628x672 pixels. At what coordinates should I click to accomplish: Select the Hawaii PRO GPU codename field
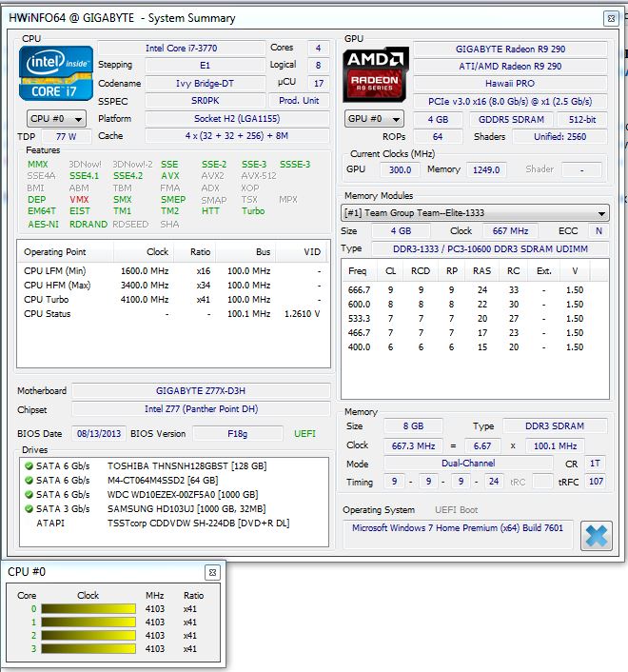pos(510,84)
